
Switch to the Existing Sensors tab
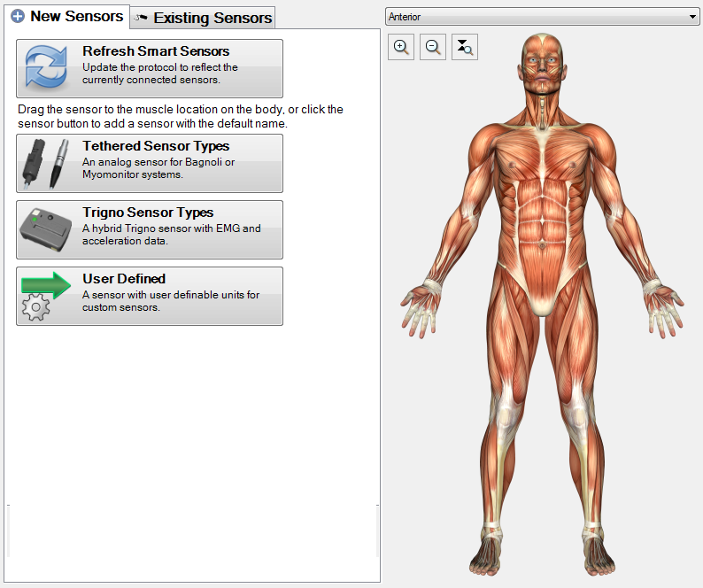pos(203,18)
